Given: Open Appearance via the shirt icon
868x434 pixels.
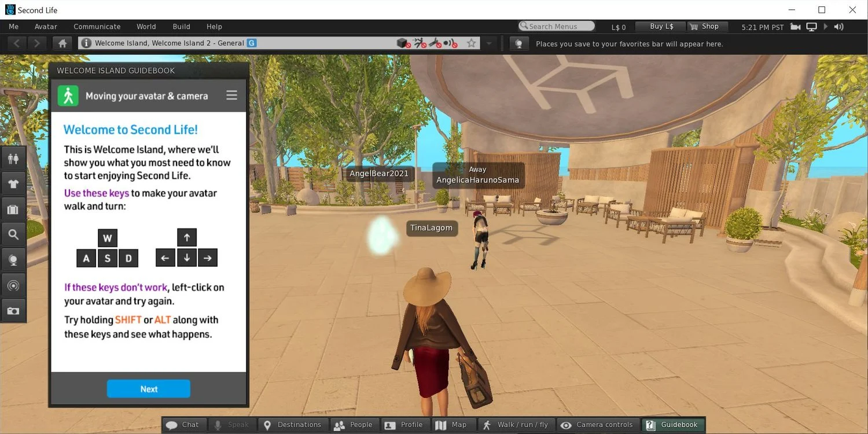Looking at the screenshot, I should click(x=13, y=184).
